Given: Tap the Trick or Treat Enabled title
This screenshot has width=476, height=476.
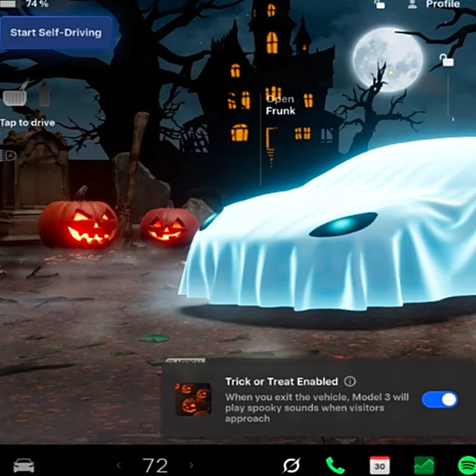Looking at the screenshot, I should point(281,381).
